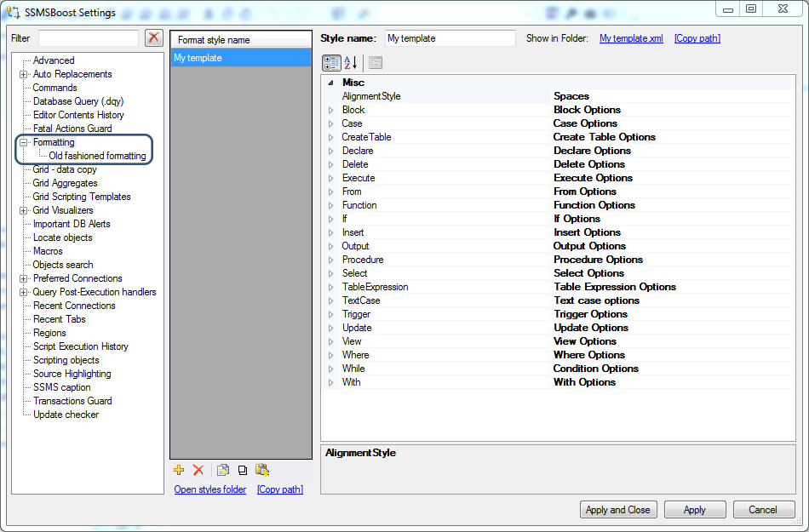Image resolution: width=809 pixels, height=532 pixels.
Task: Open the My template.xml link
Action: [x=631, y=38]
